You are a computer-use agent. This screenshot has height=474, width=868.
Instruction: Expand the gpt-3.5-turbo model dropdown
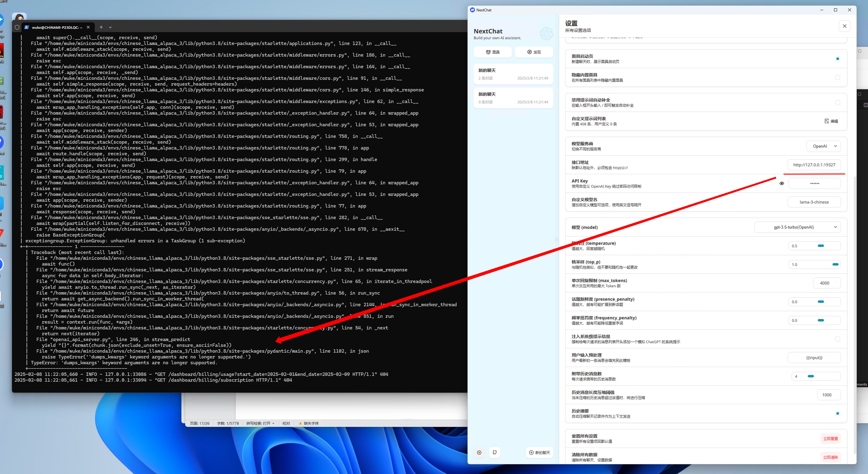[797, 227]
